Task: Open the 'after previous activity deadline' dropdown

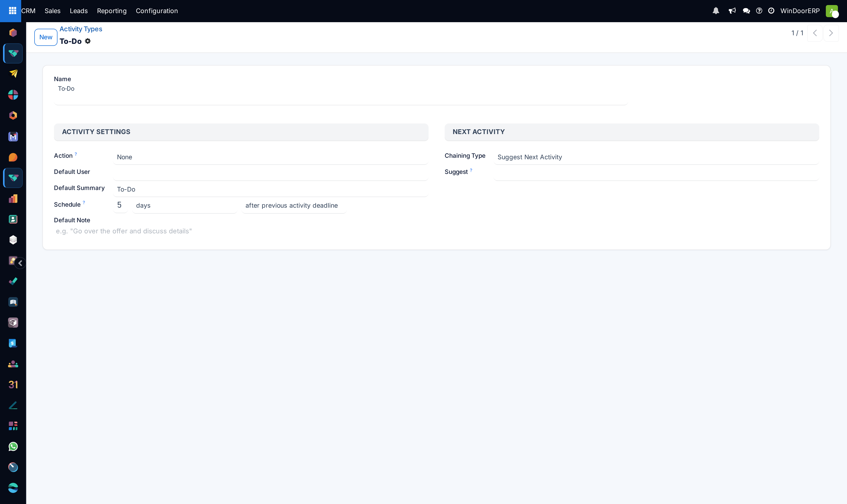Action: (294, 205)
